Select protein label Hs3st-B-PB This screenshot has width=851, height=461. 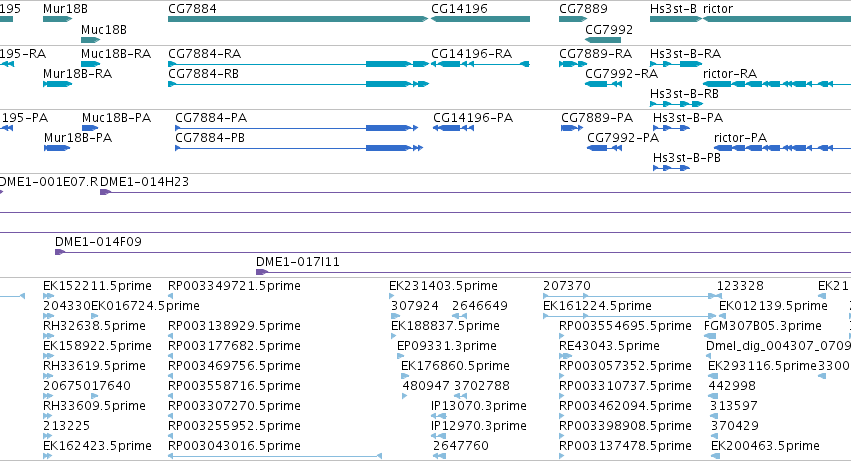(687, 158)
